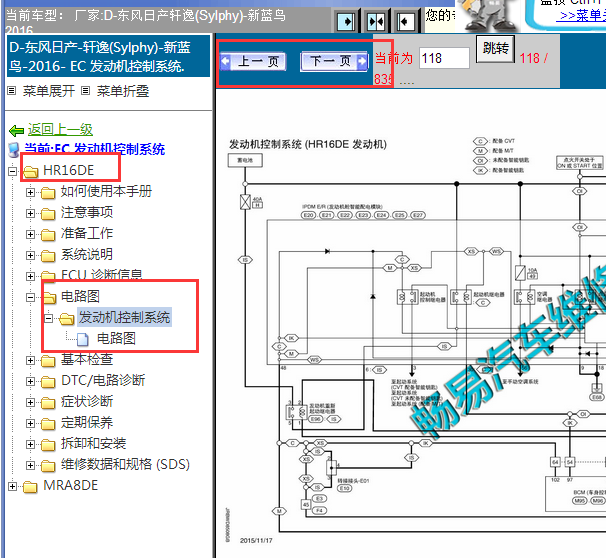Expand the 如何使用本手册 node
This screenshot has height=558, width=606.
30,192
